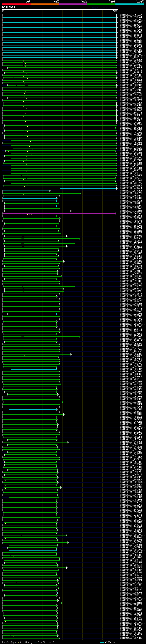
Task: Open the UniRef100_C1H843 hit label
Action: tap(131, 223)
